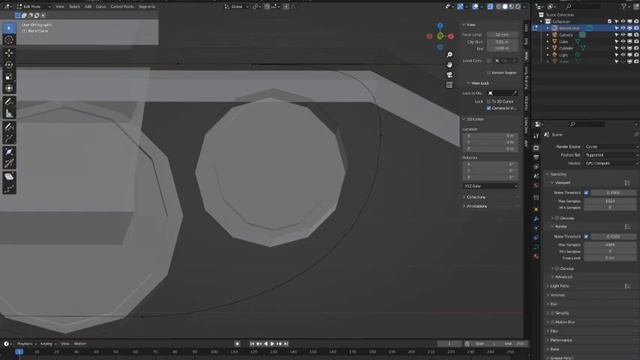640x360 pixels.
Task: Switch to rendered viewport shading
Action: pos(518,7)
